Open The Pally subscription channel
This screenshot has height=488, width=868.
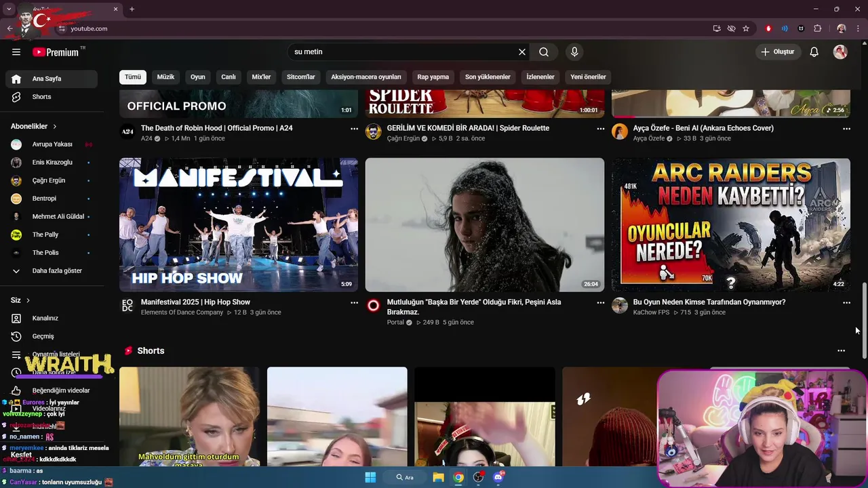52,235
